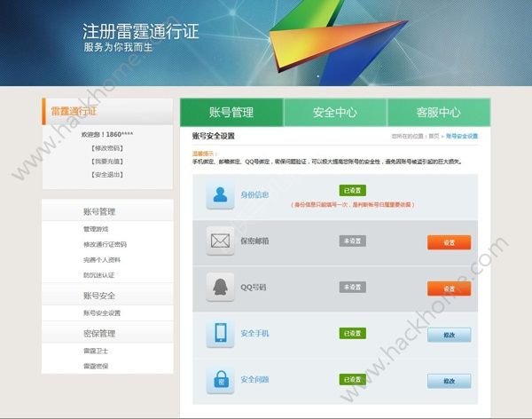Click the 修改 button for 安全问题
The height and width of the screenshot is (419, 532).
(x=449, y=381)
